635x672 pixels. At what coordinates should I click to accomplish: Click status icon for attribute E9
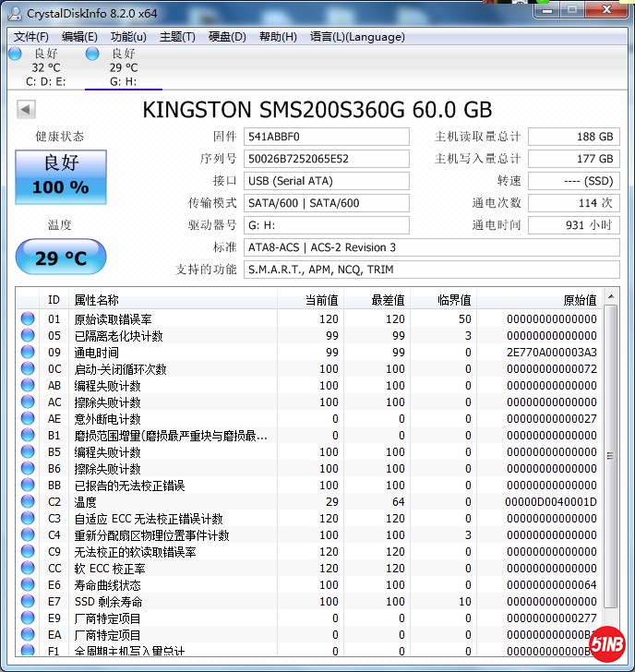click(28, 618)
